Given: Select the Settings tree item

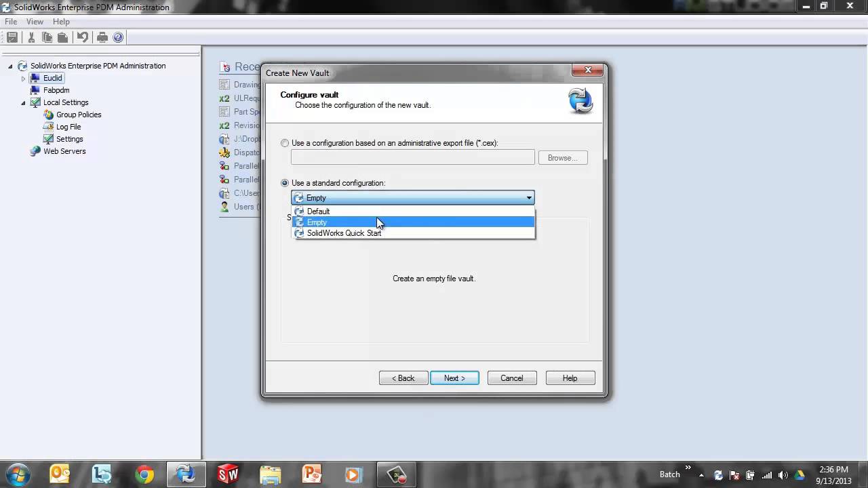Looking at the screenshot, I should click(x=69, y=139).
